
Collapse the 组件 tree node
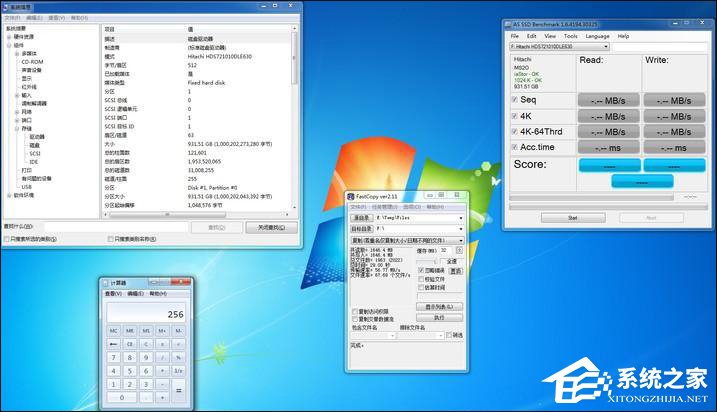pyautogui.click(x=9, y=45)
